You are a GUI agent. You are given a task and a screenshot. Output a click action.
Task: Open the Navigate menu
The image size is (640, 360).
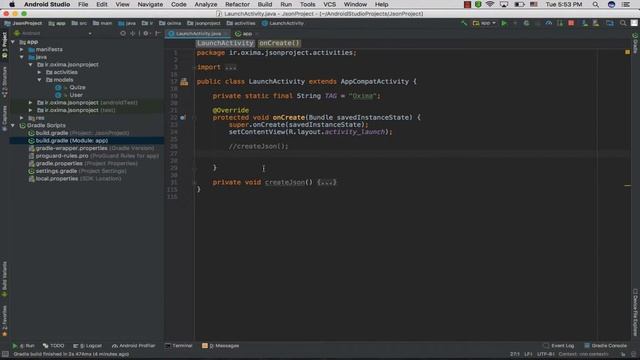click(150, 4)
